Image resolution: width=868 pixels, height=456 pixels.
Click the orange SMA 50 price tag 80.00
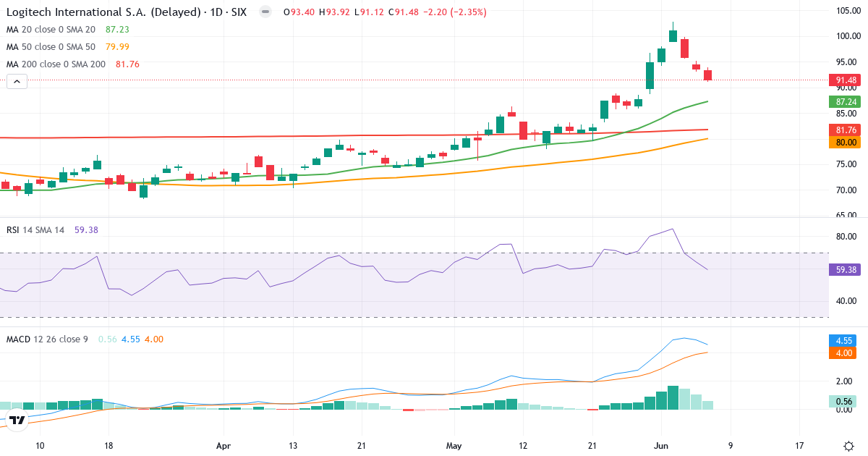click(846, 143)
